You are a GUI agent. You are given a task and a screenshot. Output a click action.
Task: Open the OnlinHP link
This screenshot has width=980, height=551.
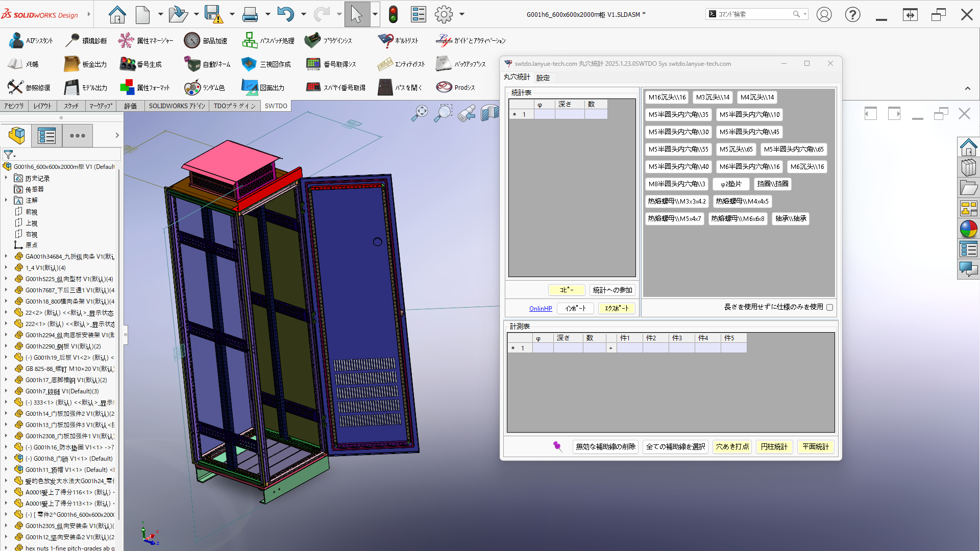click(540, 308)
